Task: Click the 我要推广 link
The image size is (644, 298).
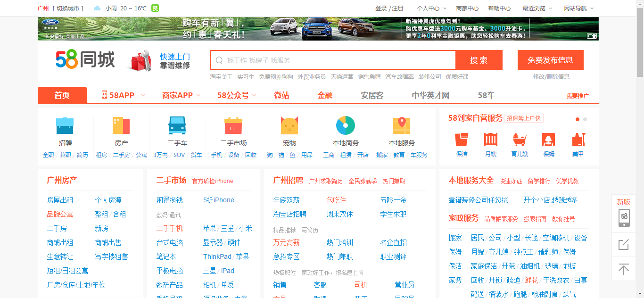Action: [x=578, y=96]
